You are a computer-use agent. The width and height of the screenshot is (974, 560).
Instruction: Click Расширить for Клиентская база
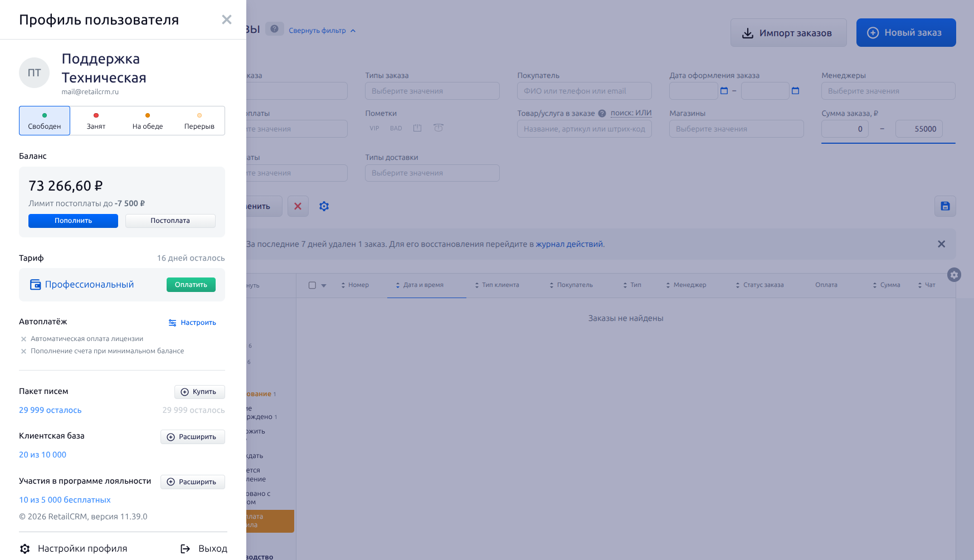193,437
